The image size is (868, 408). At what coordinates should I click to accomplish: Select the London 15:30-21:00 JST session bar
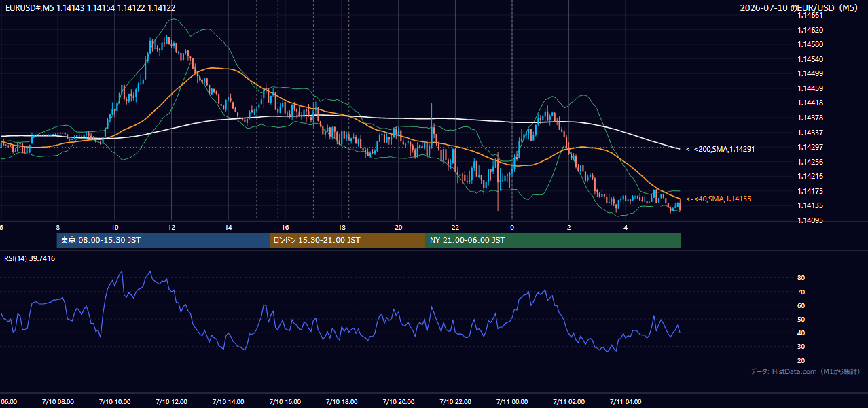[348, 240]
